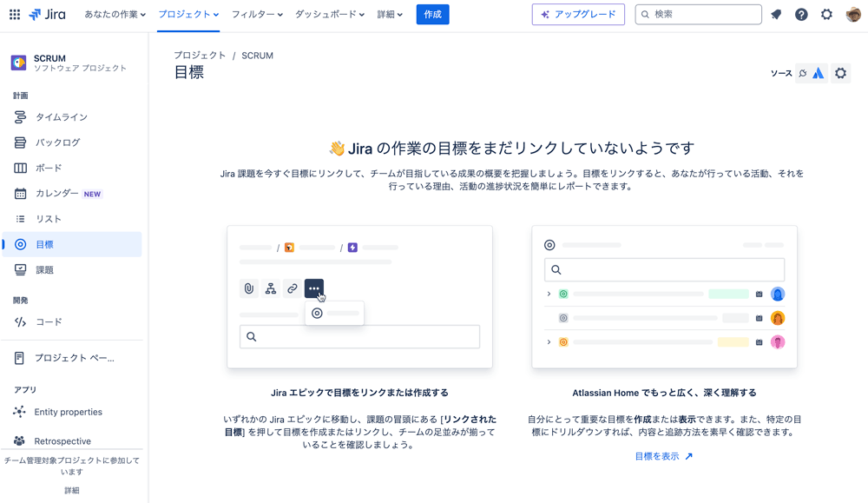Click the Jira epic illustration card
868x503 pixels.
(359, 297)
